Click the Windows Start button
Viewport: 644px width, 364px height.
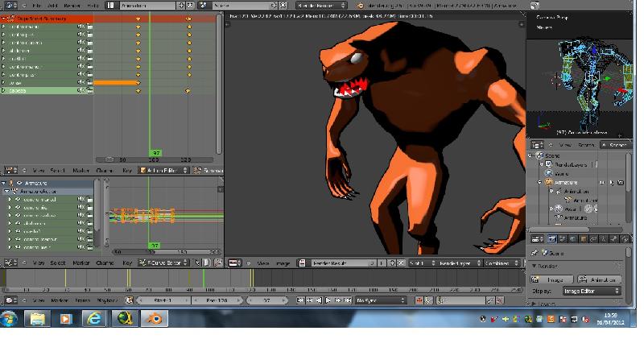click(9, 318)
